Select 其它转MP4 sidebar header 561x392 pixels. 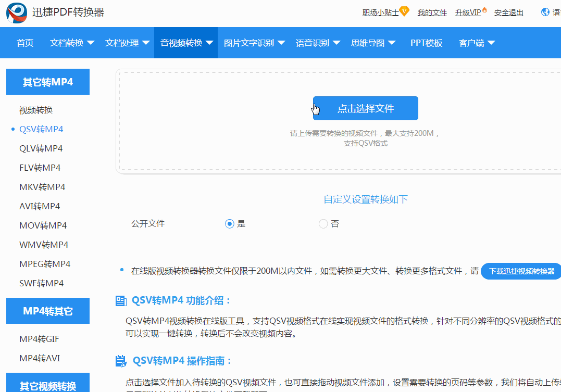click(48, 82)
